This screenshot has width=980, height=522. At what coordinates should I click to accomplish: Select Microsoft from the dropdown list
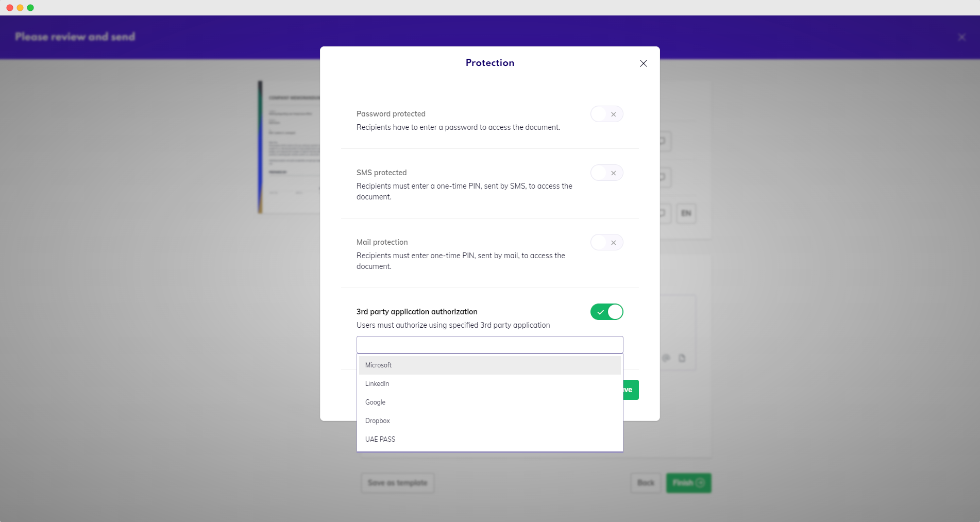[379, 365]
